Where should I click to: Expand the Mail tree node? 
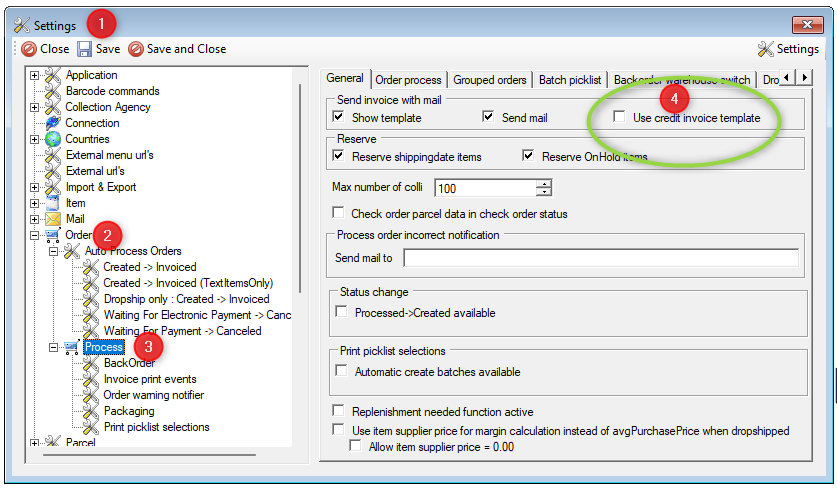[x=35, y=219]
